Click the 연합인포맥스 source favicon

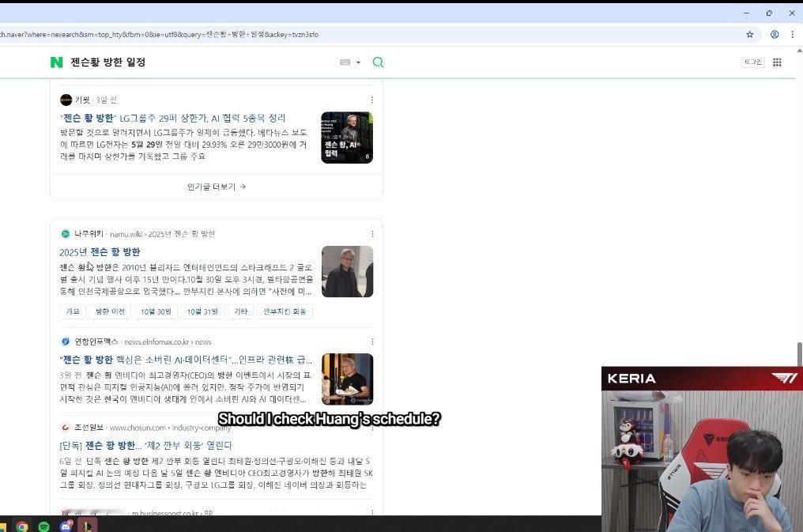pyautogui.click(x=65, y=341)
